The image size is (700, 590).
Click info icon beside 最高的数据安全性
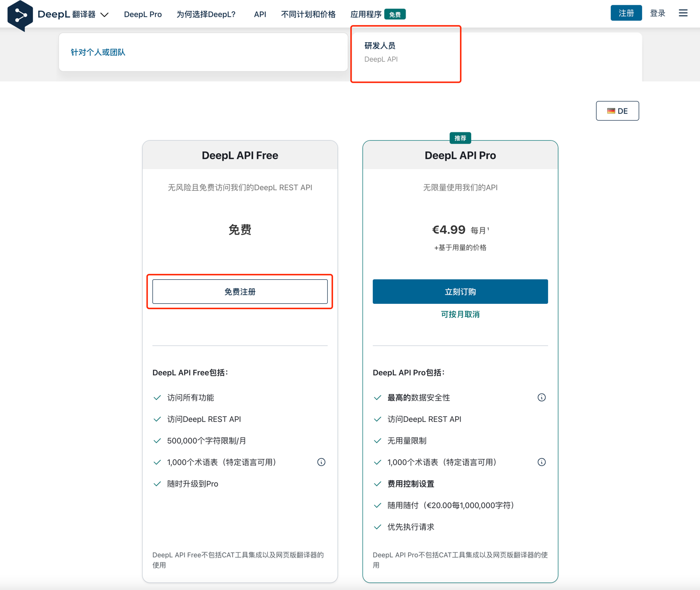[541, 397]
